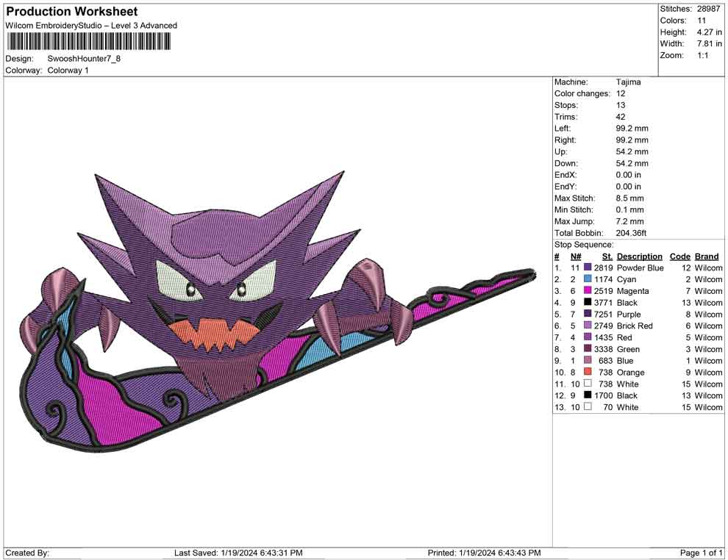Viewport: 728px width, 560px height.
Task: Click the Wilcom EmbroideryStudio Level 3 Advanced text
Action: point(91,26)
